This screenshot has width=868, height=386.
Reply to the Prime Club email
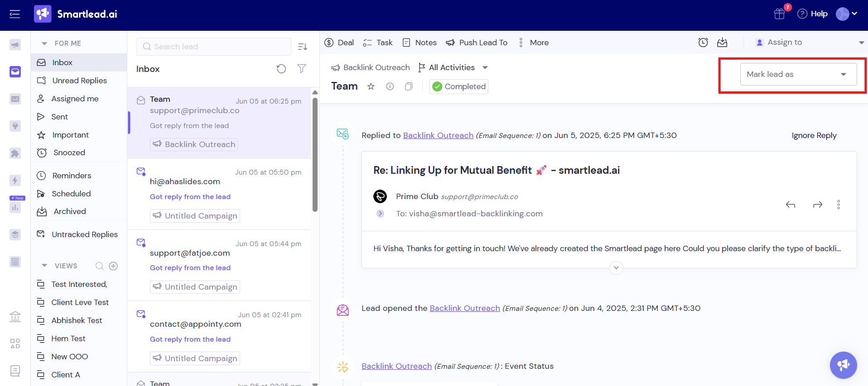791,205
